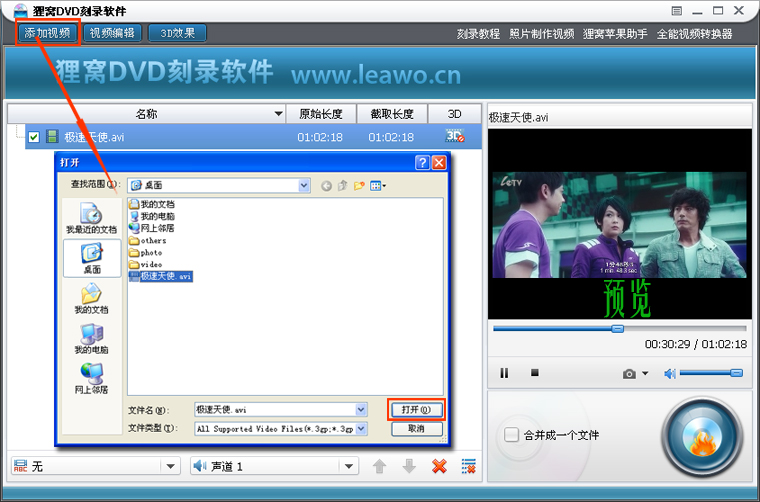This screenshot has width=760, height=502.
Task: Click the 3D column header
Action: pyautogui.click(x=454, y=114)
